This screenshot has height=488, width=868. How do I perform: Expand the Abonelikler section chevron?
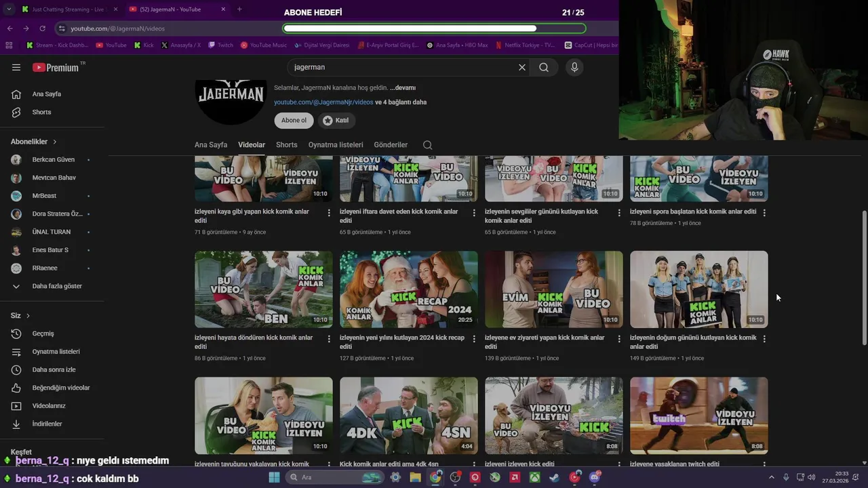(55, 142)
